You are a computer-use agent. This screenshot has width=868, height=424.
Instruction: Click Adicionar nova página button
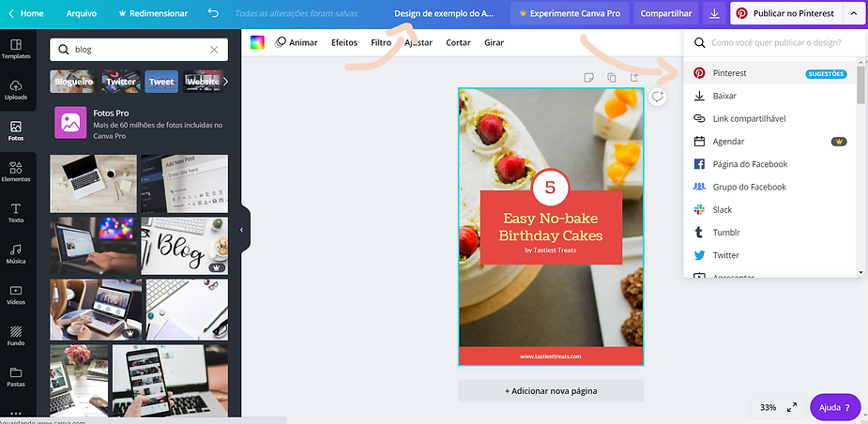(551, 391)
